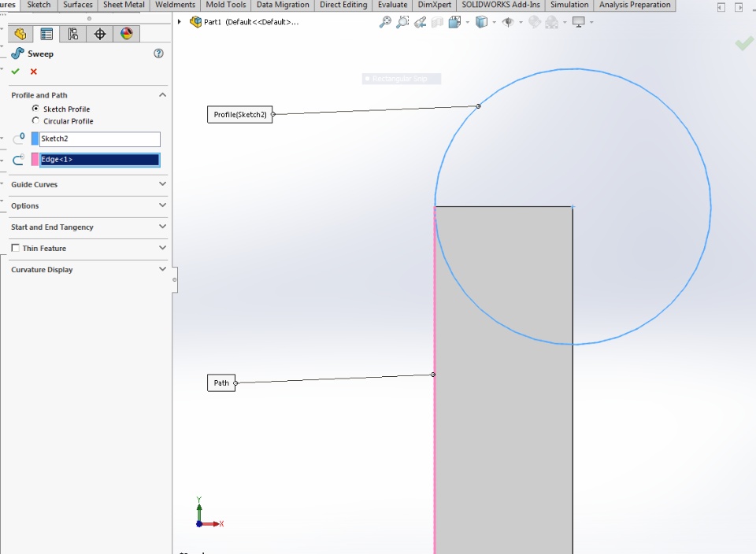Click the pink path color swatch
756x554 pixels.
pos(35,160)
